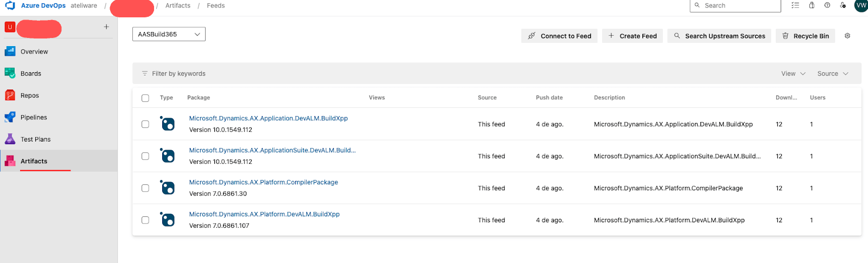
Task: Click NuGet icon for Application.DevALM.BuildXpp package
Action: coord(168,124)
